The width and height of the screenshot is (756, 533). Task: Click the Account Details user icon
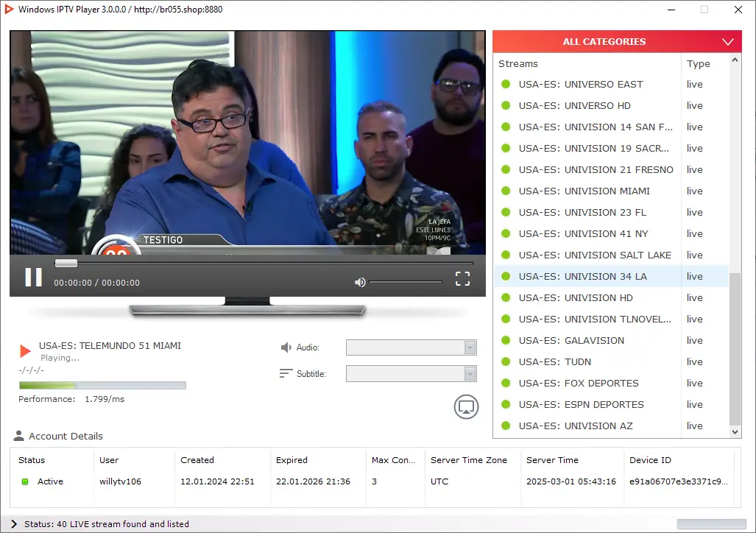click(x=19, y=436)
